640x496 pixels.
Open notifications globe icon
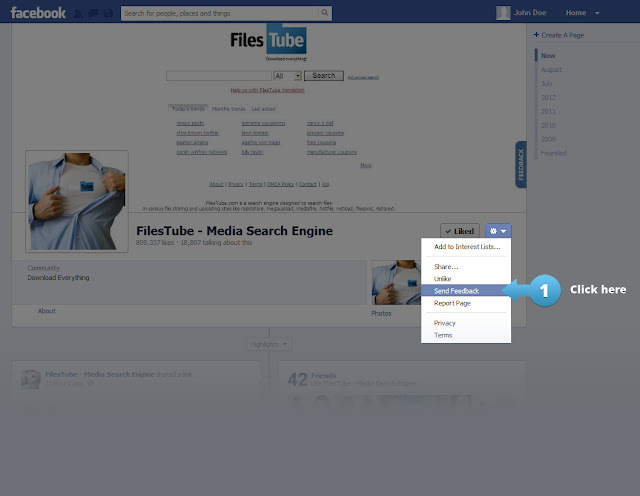click(108, 13)
